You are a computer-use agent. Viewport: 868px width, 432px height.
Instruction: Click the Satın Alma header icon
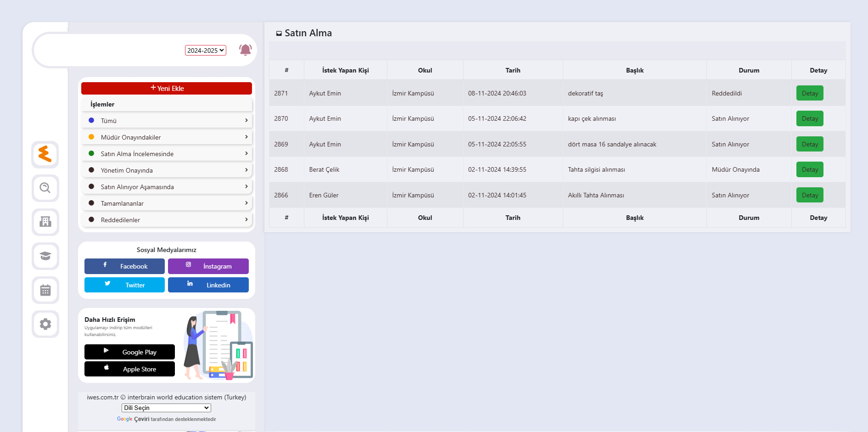click(x=279, y=33)
